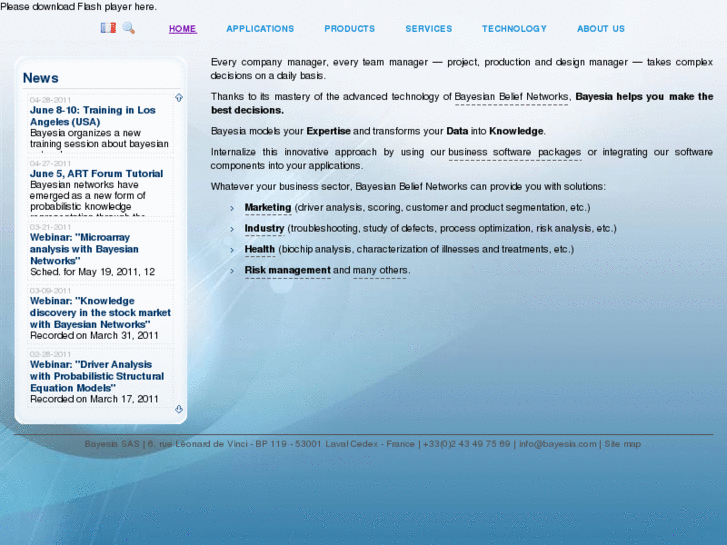Open the Site map footer link
This screenshot has height=545, width=727.
point(623,444)
